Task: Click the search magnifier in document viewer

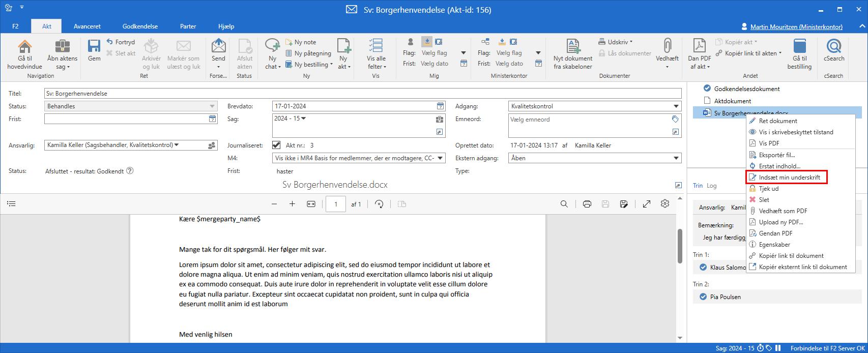Action: 564,204
